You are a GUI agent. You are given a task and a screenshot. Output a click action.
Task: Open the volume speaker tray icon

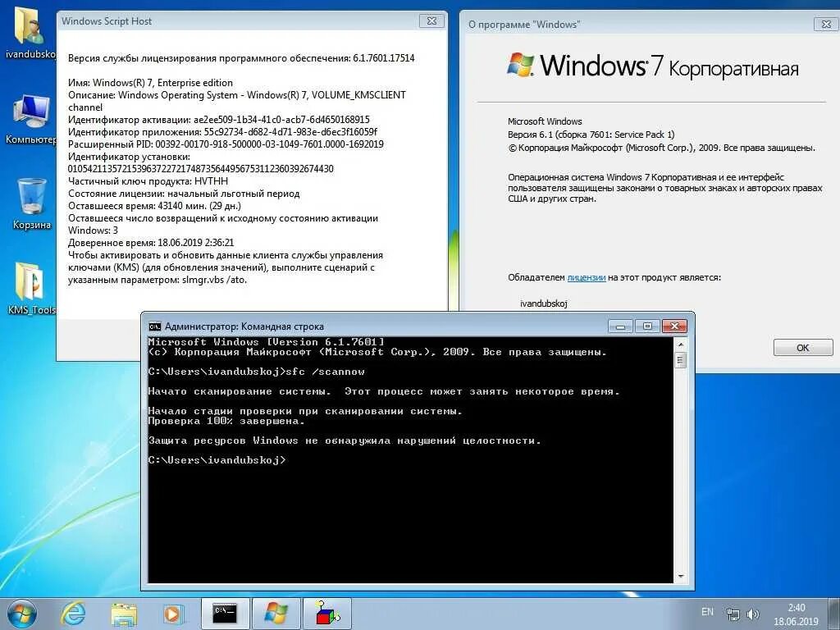(x=753, y=614)
